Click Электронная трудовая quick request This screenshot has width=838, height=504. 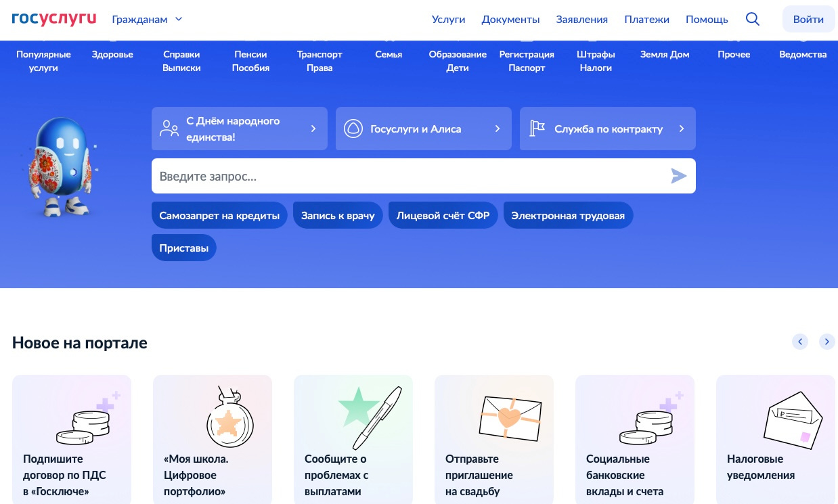point(568,216)
